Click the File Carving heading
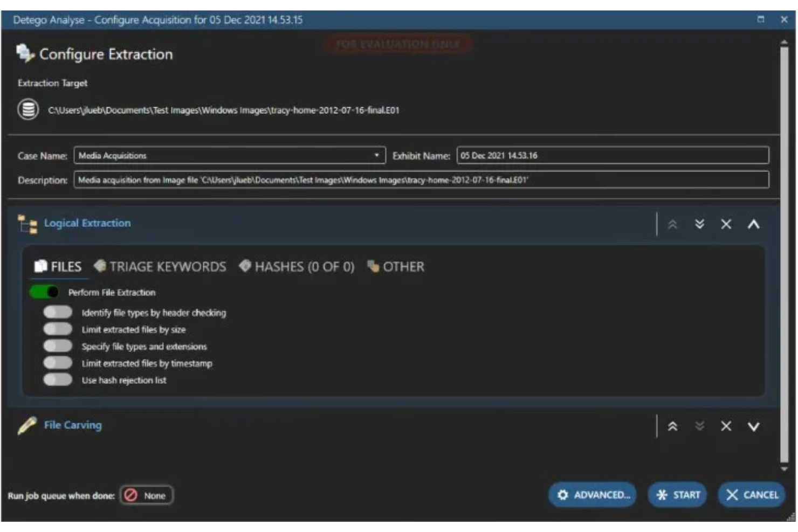Viewport: 798px width, 532px height. (x=73, y=425)
